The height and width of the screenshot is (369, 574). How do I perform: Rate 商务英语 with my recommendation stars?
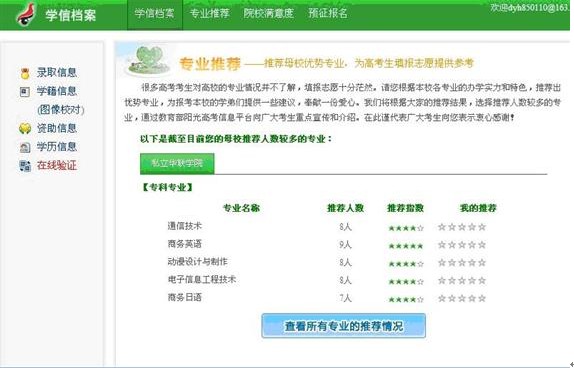coord(462,245)
